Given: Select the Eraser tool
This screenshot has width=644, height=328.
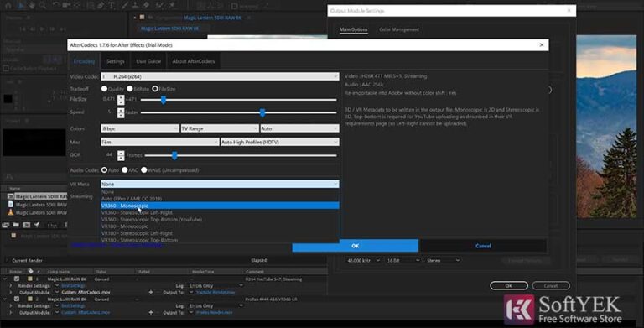Looking at the screenshot, I should coord(146,5).
